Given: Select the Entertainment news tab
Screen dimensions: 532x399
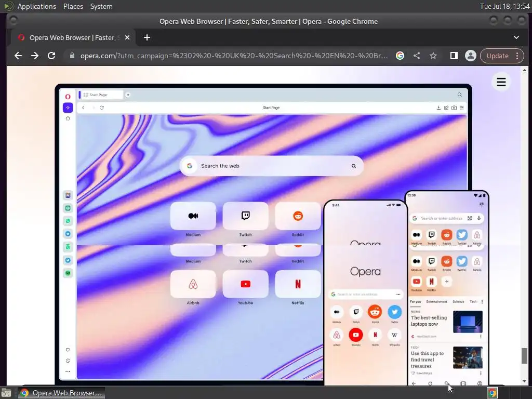Looking at the screenshot, I should [436, 302].
